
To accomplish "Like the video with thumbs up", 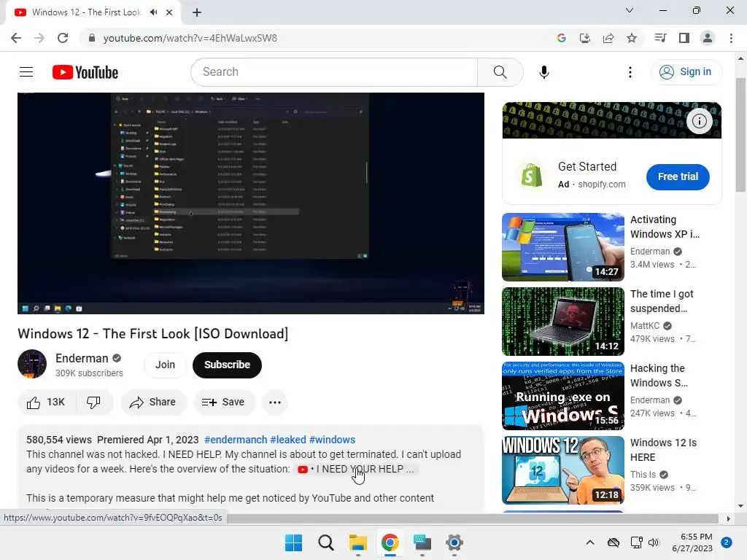I will (46, 402).
